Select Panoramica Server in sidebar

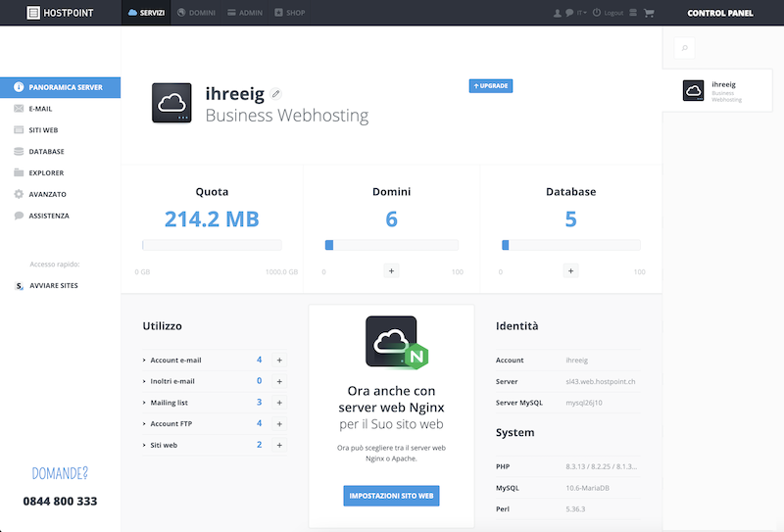(x=60, y=87)
